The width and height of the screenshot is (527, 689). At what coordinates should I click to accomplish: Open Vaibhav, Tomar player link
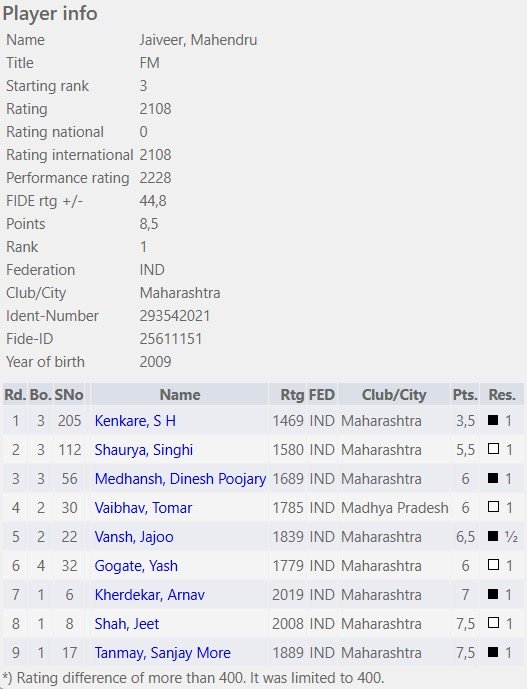[143, 508]
